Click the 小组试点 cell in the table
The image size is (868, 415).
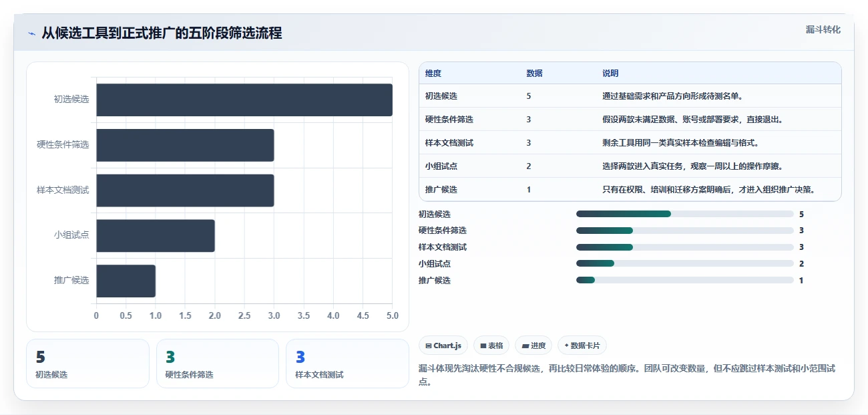point(441,166)
